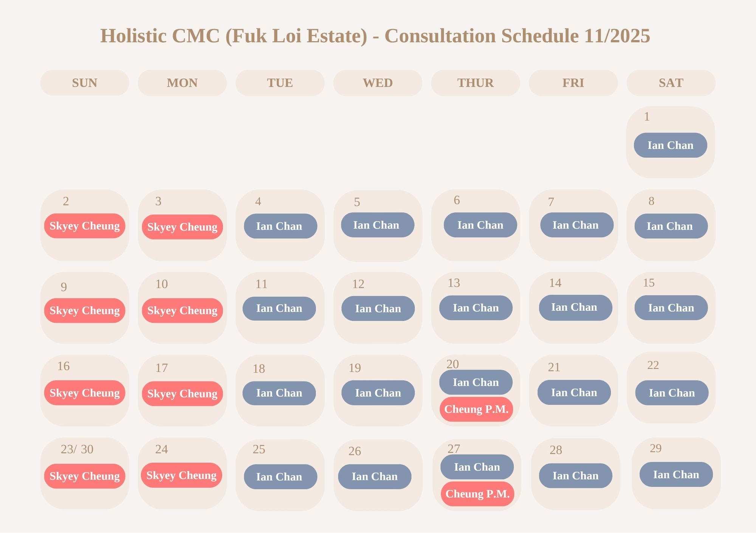Screen dimensions: 756x533
Task: Click the Ian Chan pill on day 1
Action: [670, 145]
